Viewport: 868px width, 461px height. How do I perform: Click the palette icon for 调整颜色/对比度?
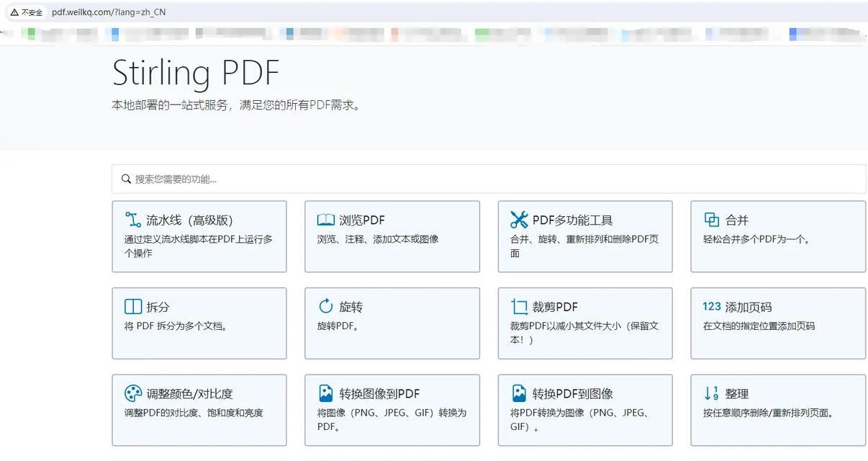pyautogui.click(x=133, y=393)
